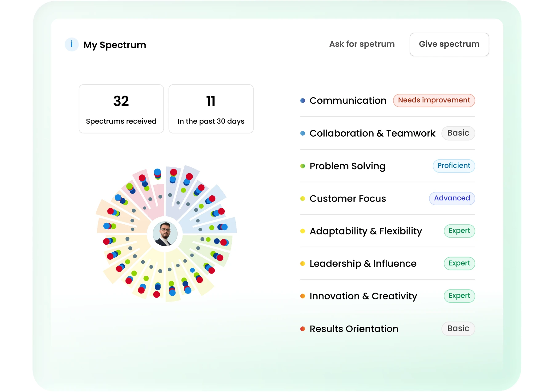The image size is (554, 392).
Task: Click the yellow dot next to Customer Focus
Action: click(x=302, y=198)
